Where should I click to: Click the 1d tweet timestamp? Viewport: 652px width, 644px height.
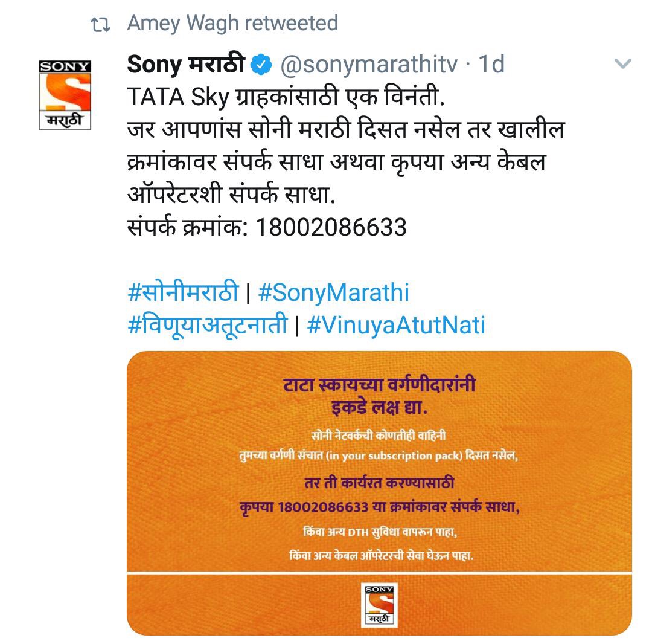point(491,64)
